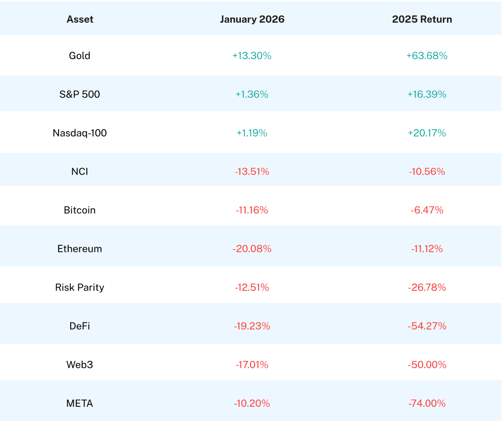Select Ethereum's -20.08% January value
Viewport: 504px width, 423px height.
252,249
